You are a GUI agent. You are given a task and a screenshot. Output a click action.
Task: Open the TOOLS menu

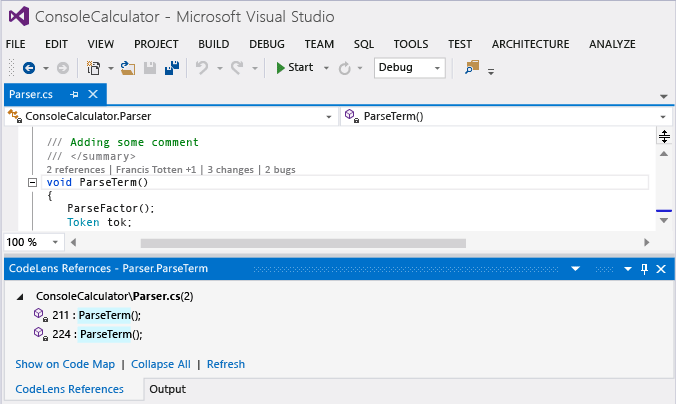(411, 44)
